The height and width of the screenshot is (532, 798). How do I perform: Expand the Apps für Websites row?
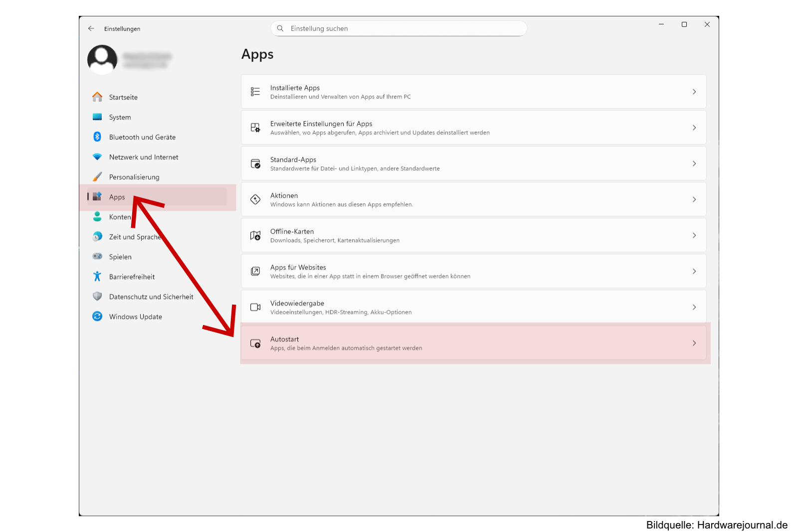coord(694,271)
